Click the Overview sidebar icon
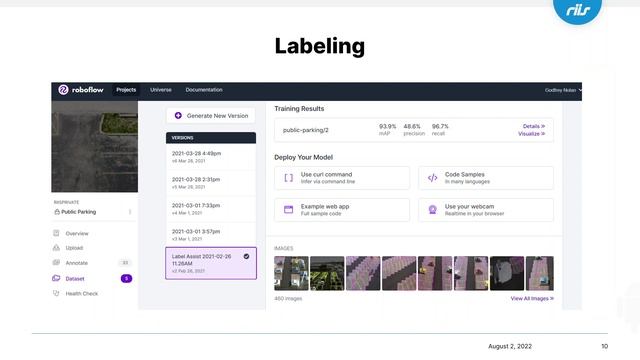640x360 pixels. [56, 233]
